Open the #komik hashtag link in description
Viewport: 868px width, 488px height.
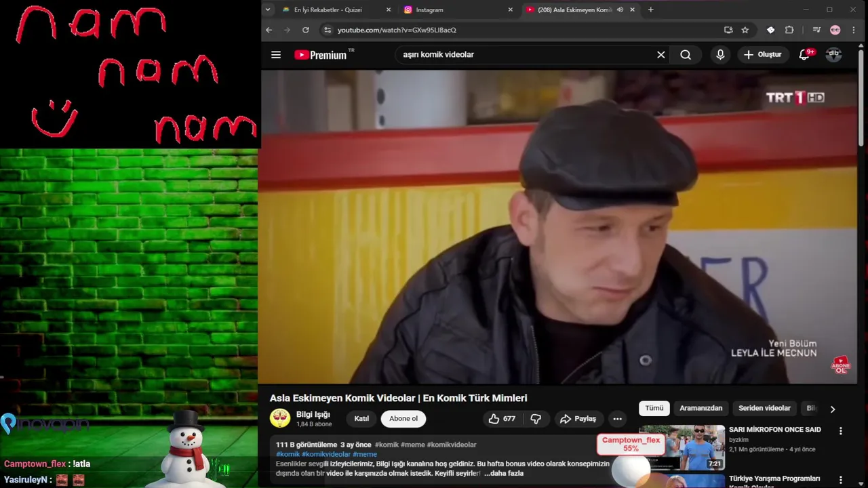coord(288,454)
